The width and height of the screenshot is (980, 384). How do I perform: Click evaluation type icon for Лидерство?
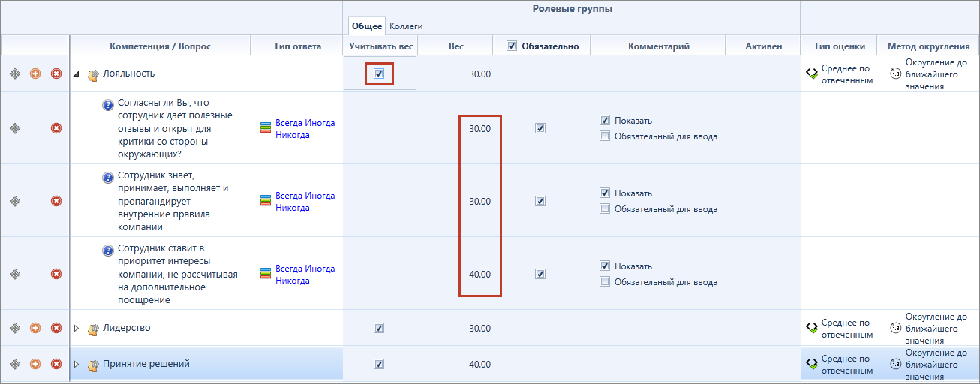click(x=811, y=328)
